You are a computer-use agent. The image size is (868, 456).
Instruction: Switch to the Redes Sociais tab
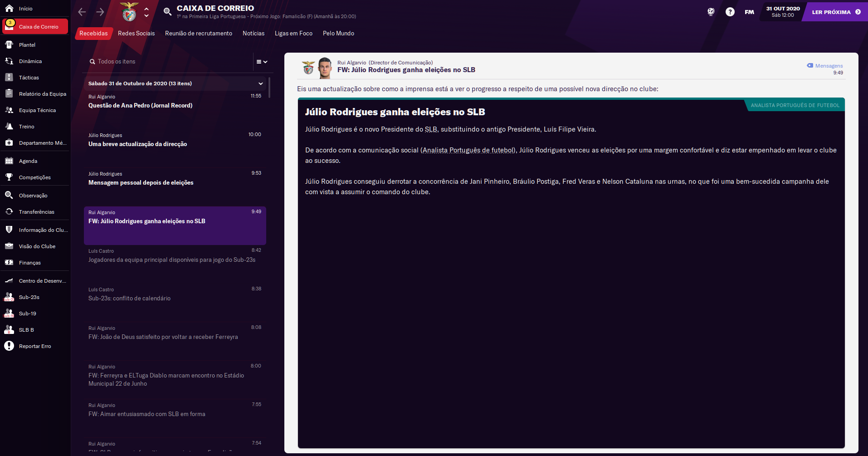pyautogui.click(x=136, y=34)
